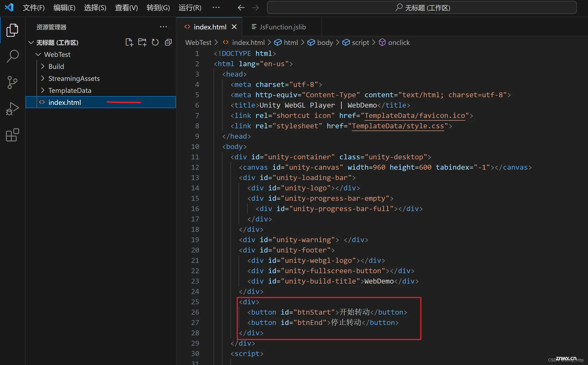Click the collapse WebTest tree item
Viewport: 588px width, 365px height.
point(38,54)
